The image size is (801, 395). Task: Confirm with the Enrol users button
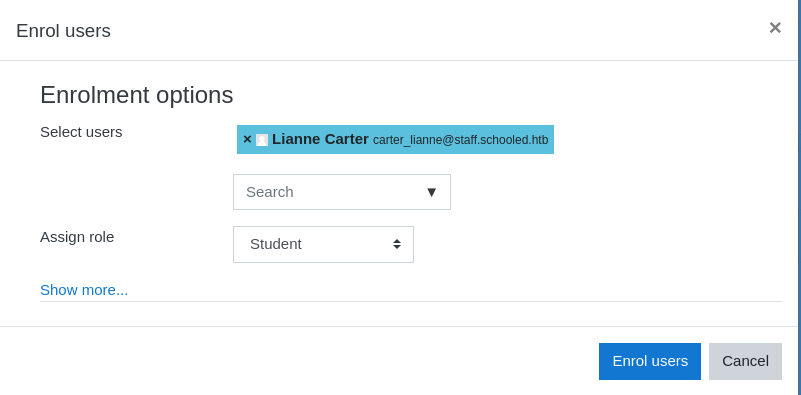650,361
